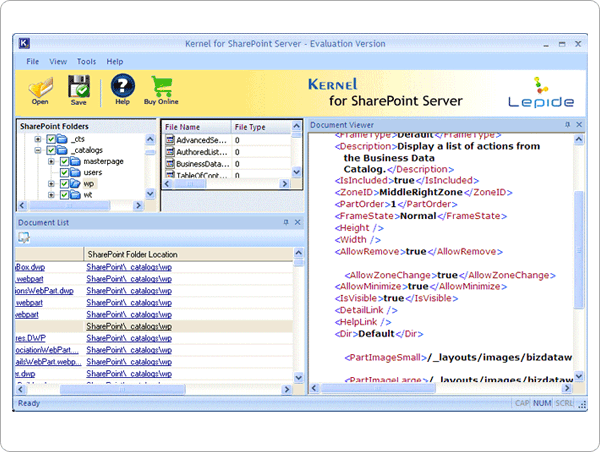Close the Document List panel
The height and width of the screenshot is (452, 600).
(297, 222)
